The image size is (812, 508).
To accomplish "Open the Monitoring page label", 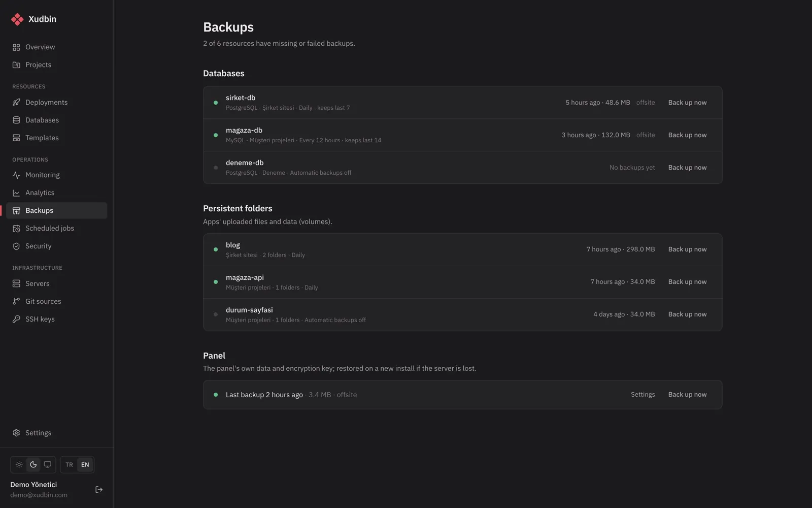I will pyautogui.click(x=43, y=175).
